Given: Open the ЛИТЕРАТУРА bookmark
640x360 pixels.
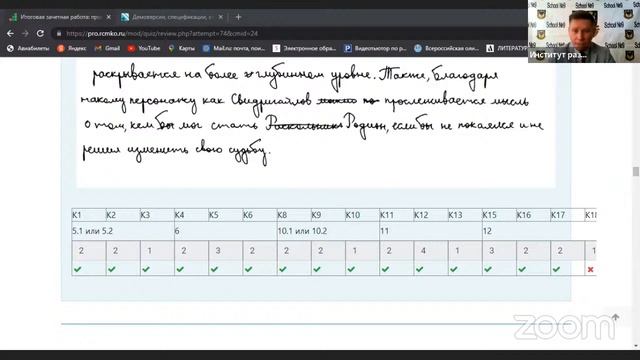Looking at the screenshot, I should click(x=506, y=48).
